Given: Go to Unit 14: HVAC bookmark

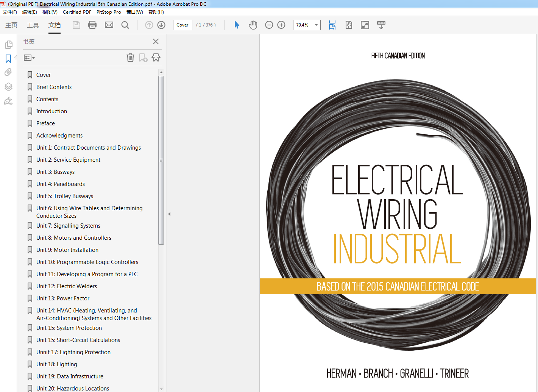Looking at the screenshot, I should [x=94, y=314].
